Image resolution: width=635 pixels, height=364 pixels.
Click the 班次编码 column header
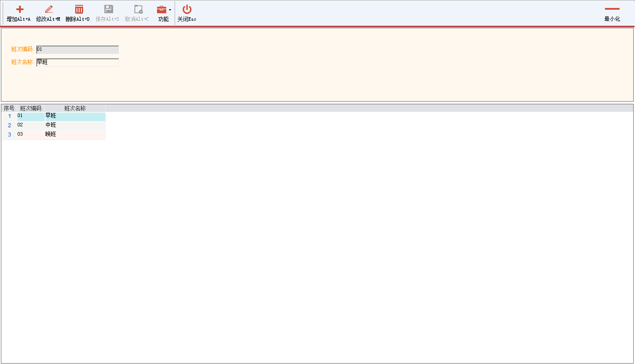tap(31, 108)
